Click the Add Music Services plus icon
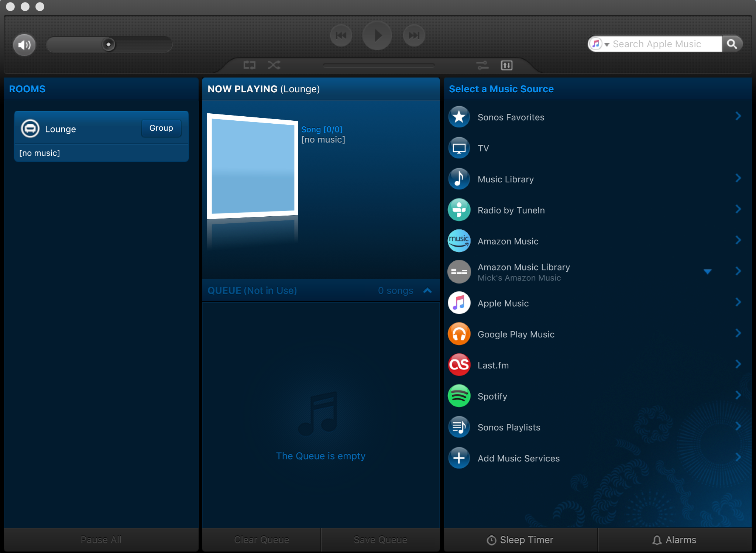Image resolution: width=756 pixels, height=553 pixels. pos(459,458)
